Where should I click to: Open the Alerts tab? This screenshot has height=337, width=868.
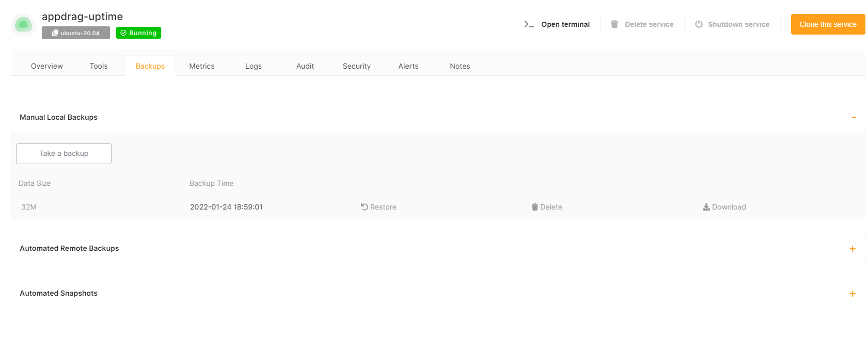(x=408, y=66)
